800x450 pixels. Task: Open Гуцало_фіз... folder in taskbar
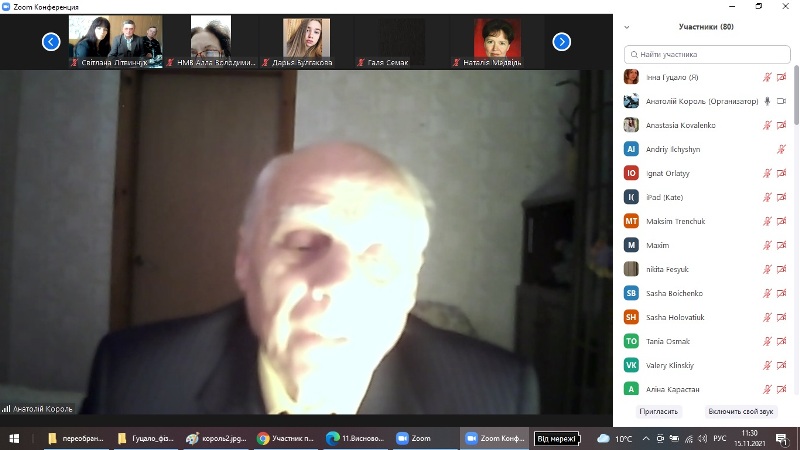coord(145,438)
